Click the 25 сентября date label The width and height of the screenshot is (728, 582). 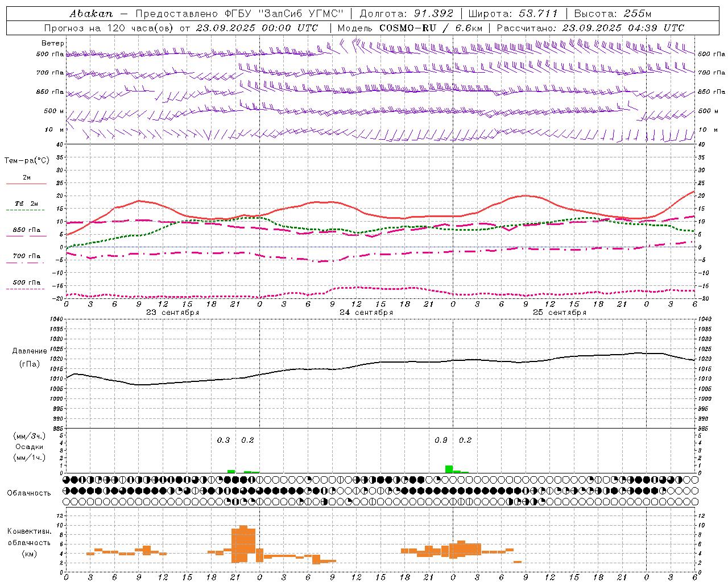point(560,313)
